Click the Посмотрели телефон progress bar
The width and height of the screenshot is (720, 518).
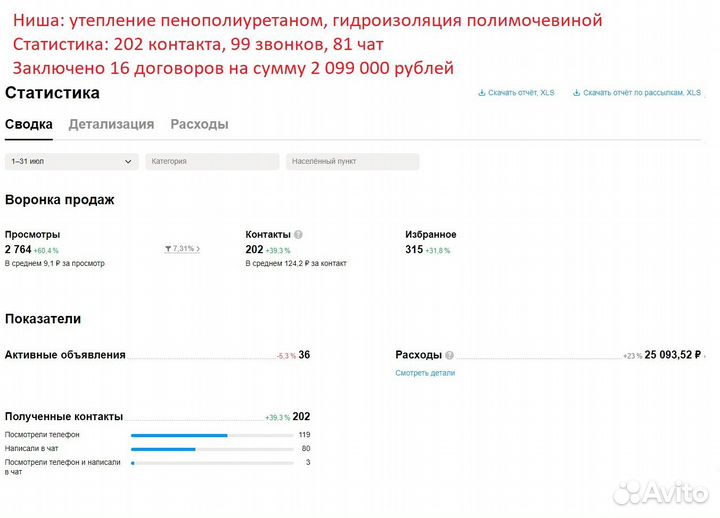click(x=212, y=435)
